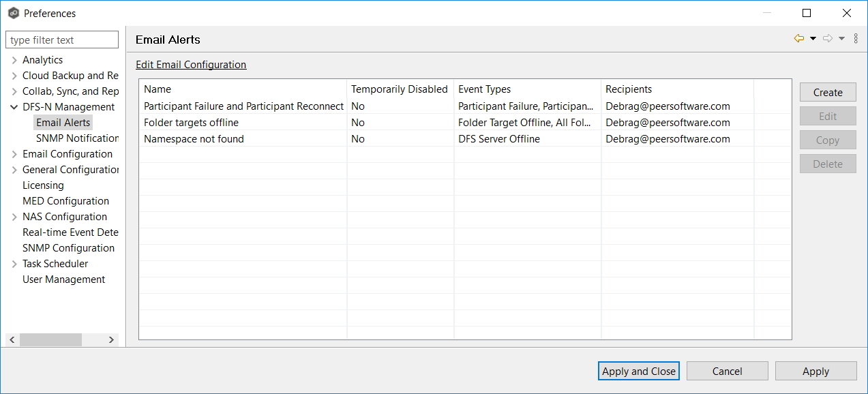868x394 pixels.
Task: Open the three-dot view menu icon
Action: [856, 39]
